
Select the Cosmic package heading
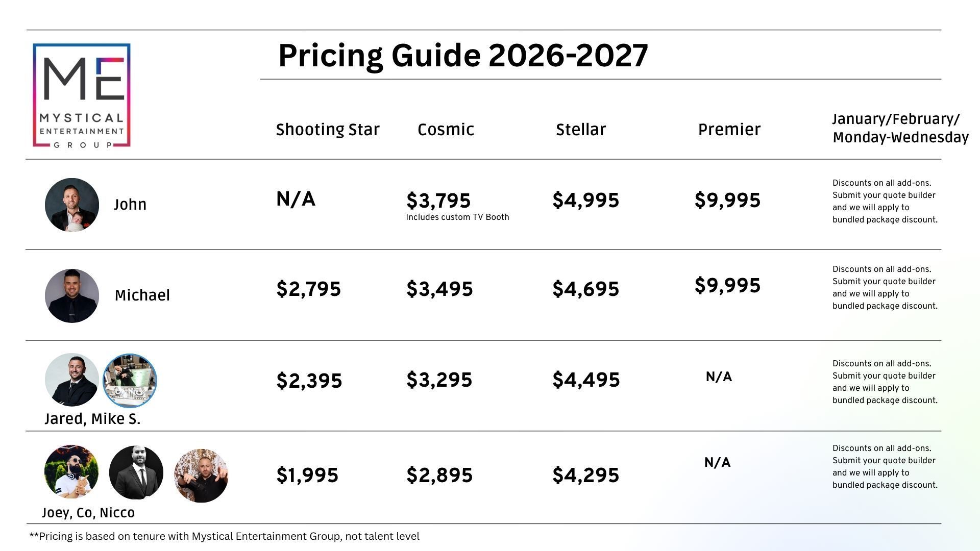coord(446,130)
